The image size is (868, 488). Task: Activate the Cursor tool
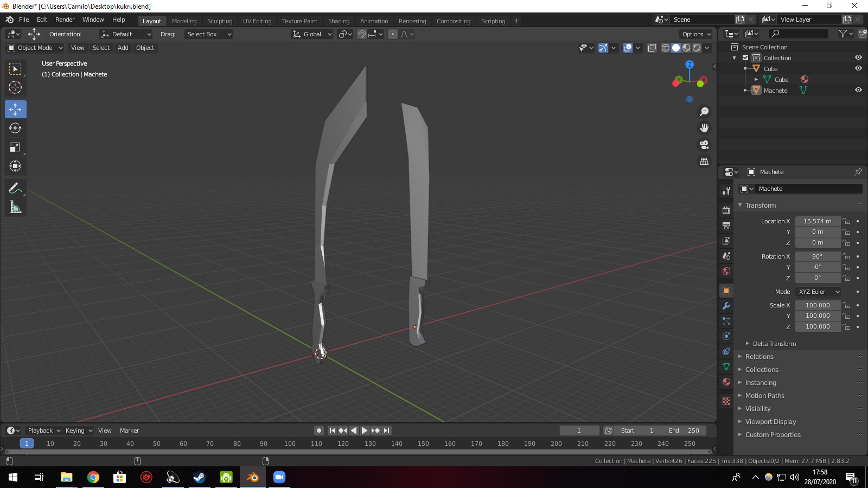coord(15,87)
